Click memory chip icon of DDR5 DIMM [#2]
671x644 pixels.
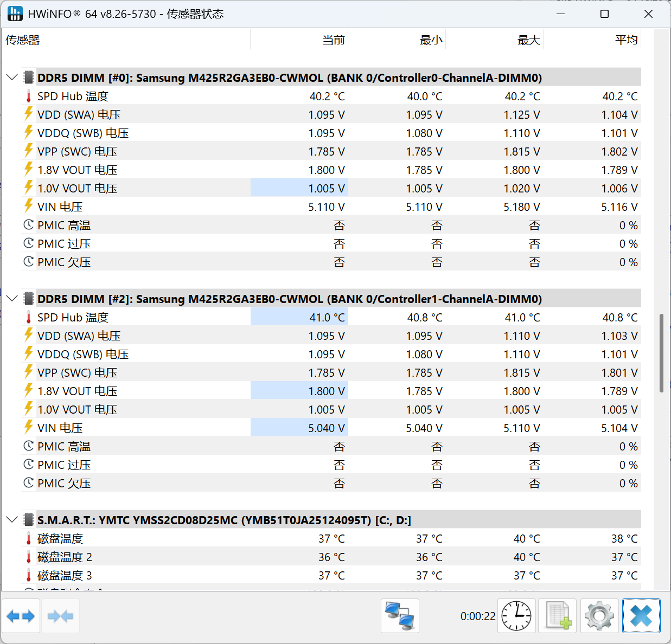pyautogui.click(x=29, y=299)
